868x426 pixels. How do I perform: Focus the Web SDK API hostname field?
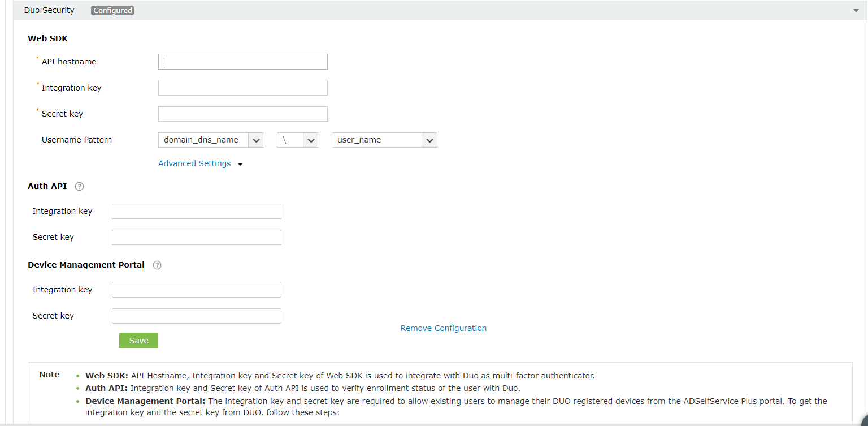tap(243, 62)
